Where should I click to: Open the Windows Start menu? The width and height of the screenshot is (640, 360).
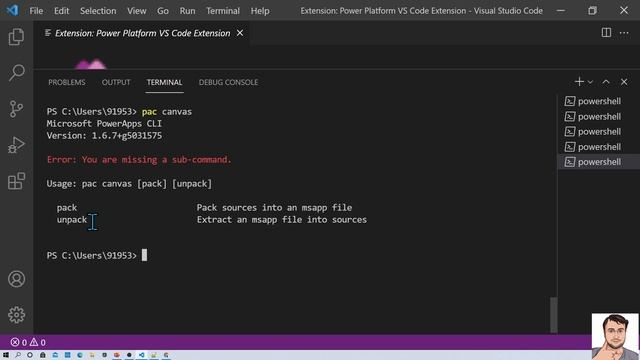pyautogui.click(x=6, y=355)
